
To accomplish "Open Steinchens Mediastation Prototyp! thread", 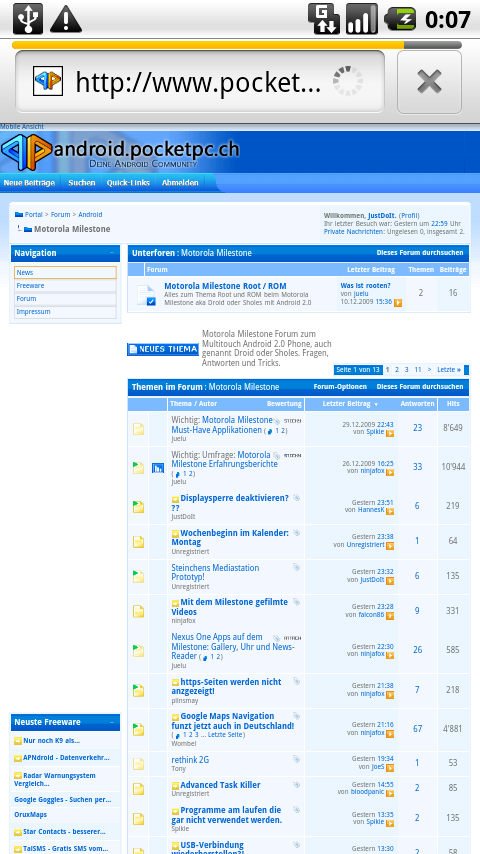I will click(215, 572).
